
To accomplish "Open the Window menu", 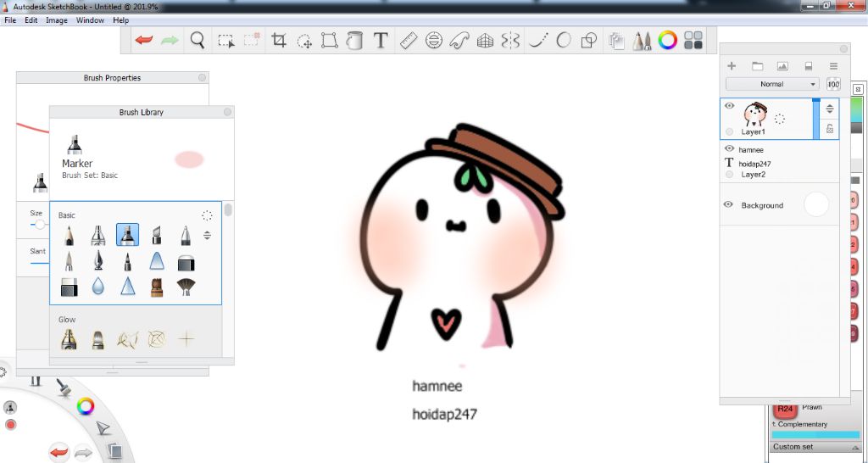I will click(x=90, y=20).
